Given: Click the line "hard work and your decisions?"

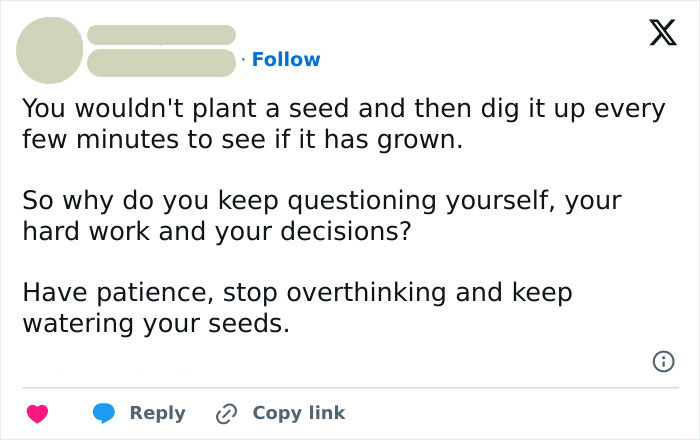Looking at the screenshot, I should click(217, 232).
